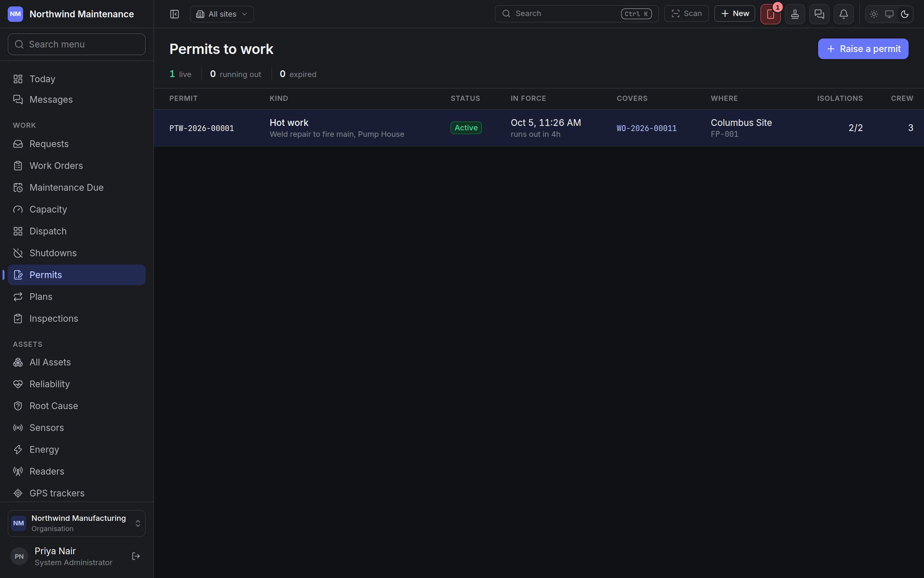This screenshot has height=578, width=924.
Task: Open work order link WO-2026-00011
Action: tap(646, 128)
